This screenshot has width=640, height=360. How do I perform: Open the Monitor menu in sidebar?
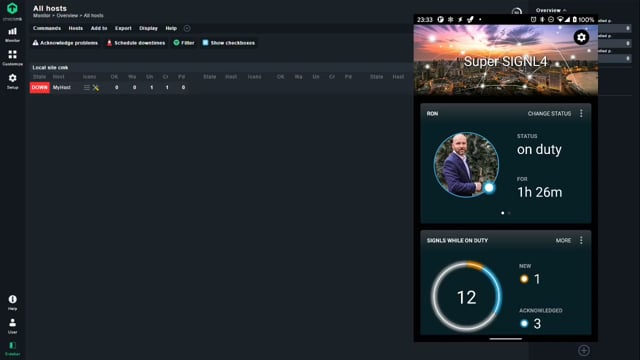click(12, 35)
